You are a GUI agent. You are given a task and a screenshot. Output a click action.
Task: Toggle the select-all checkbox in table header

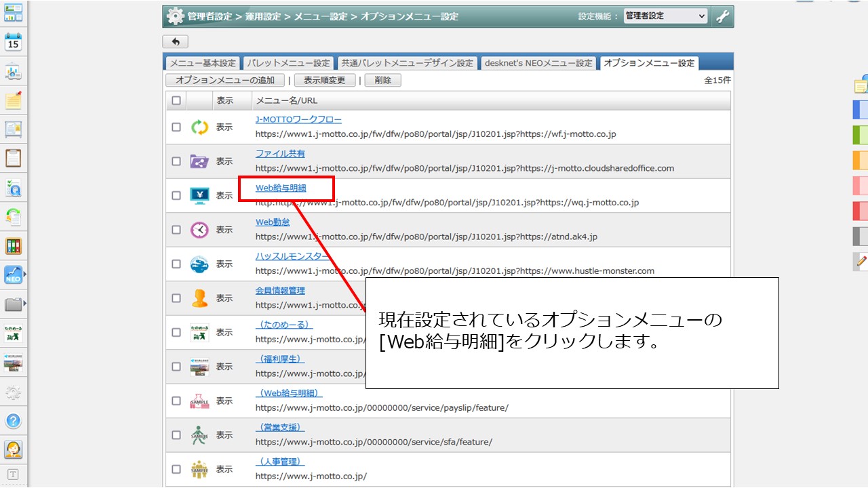176,100
